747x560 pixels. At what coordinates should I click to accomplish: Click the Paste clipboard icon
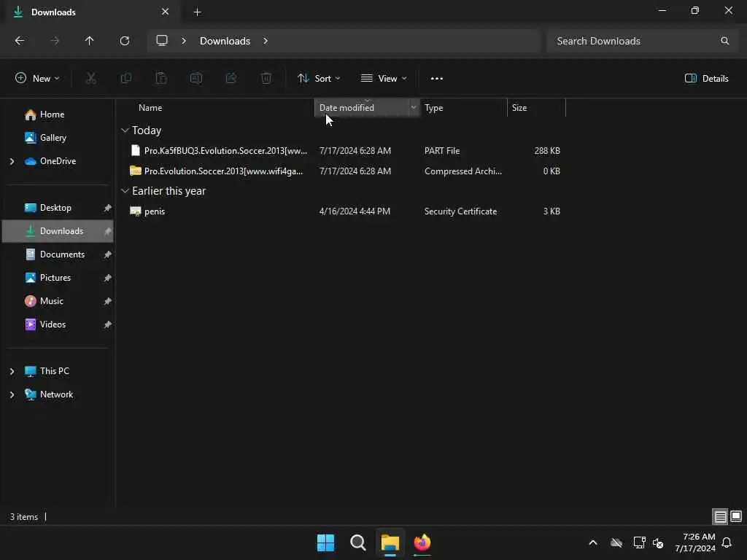[x=161, y=78]
